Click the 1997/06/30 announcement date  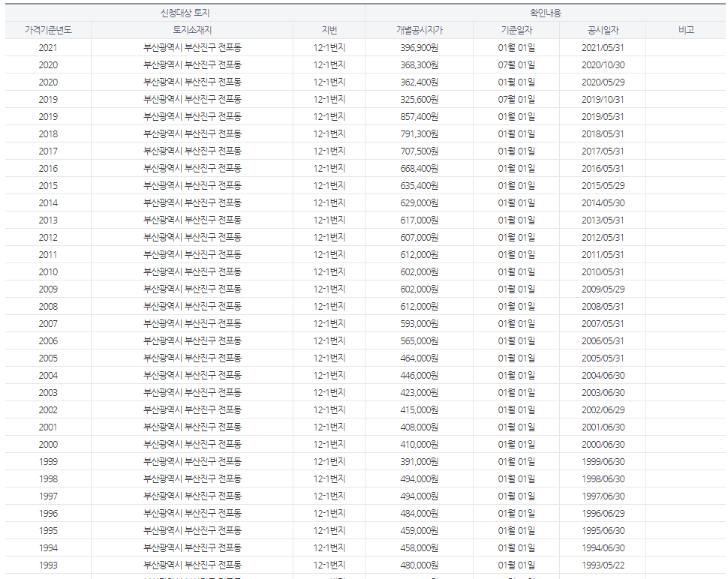(x=603, y=496)
